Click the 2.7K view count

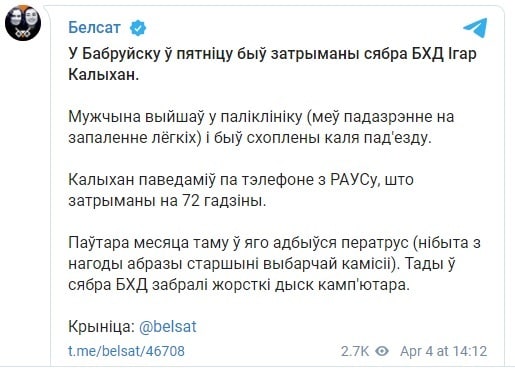[x=355, y=351]
